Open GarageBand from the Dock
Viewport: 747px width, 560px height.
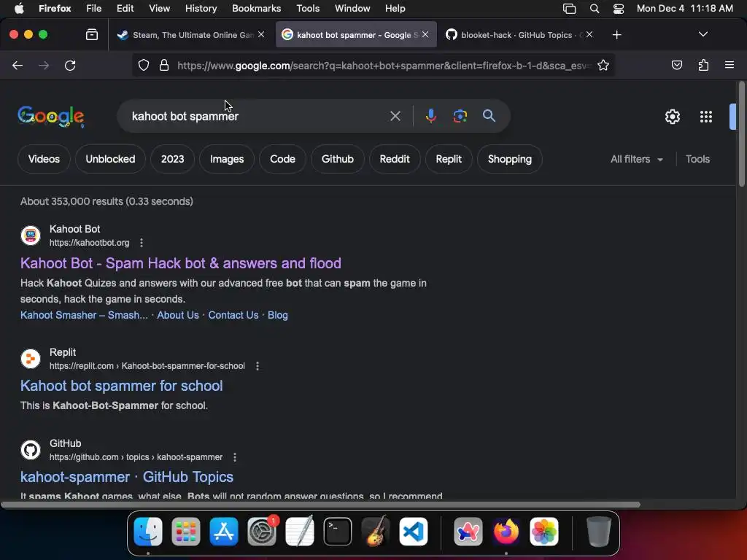tap(376, 532)
